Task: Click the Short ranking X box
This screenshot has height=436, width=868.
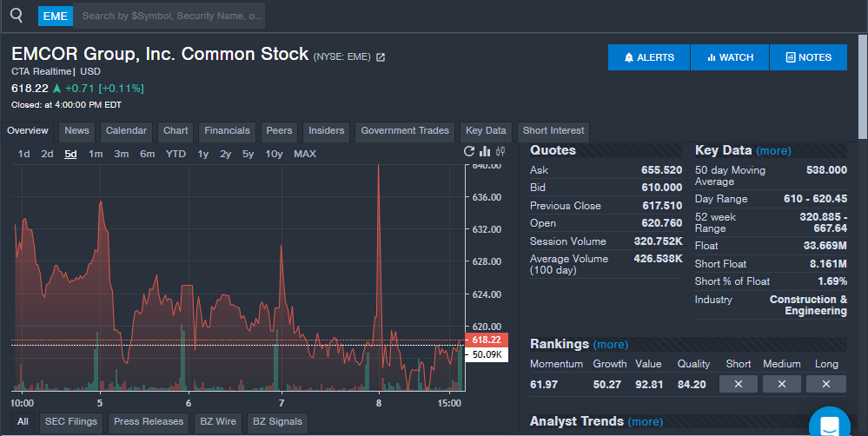Action: tap(739, 384)
